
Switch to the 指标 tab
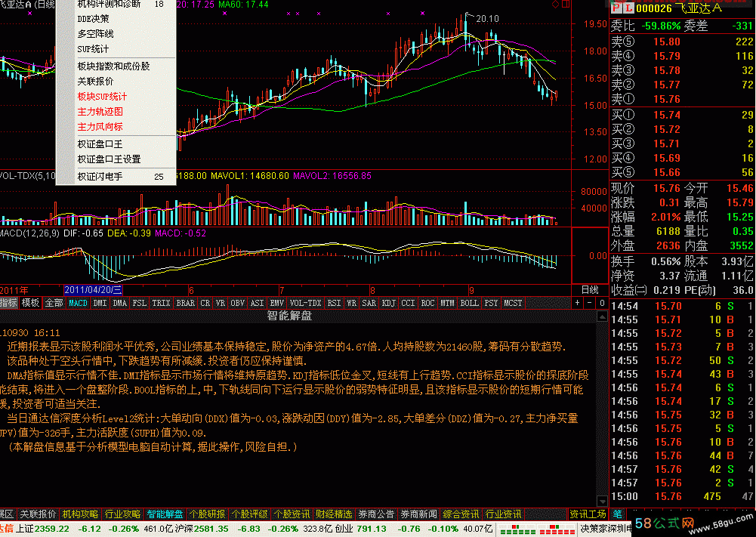(x=8, y=303)
